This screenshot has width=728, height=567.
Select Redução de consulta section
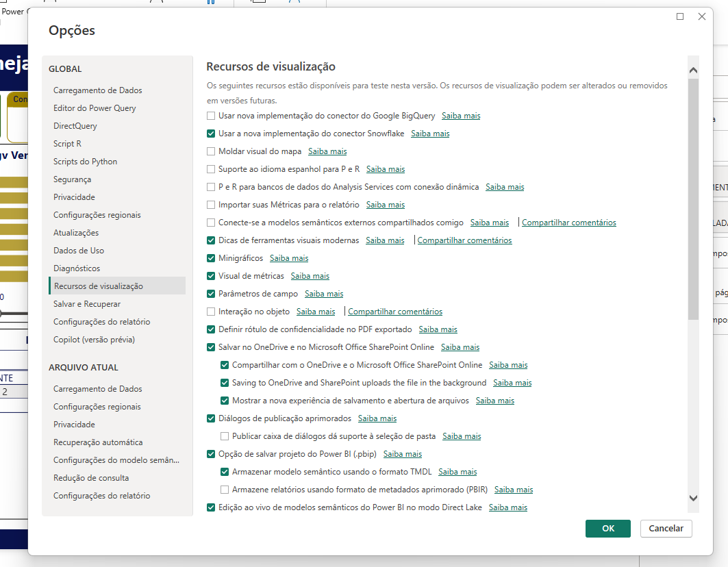(x=117, y=478)
